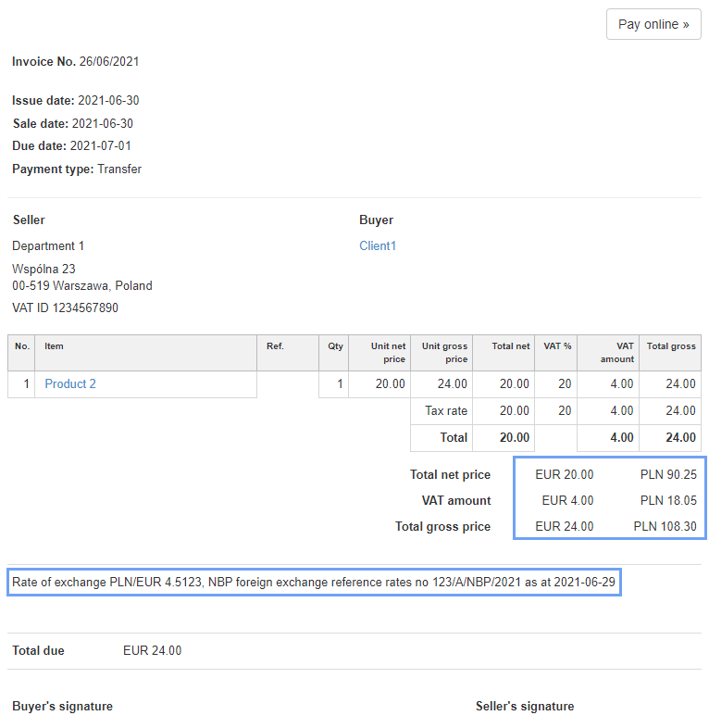Click the Seller heading

[x=29, y=220]
